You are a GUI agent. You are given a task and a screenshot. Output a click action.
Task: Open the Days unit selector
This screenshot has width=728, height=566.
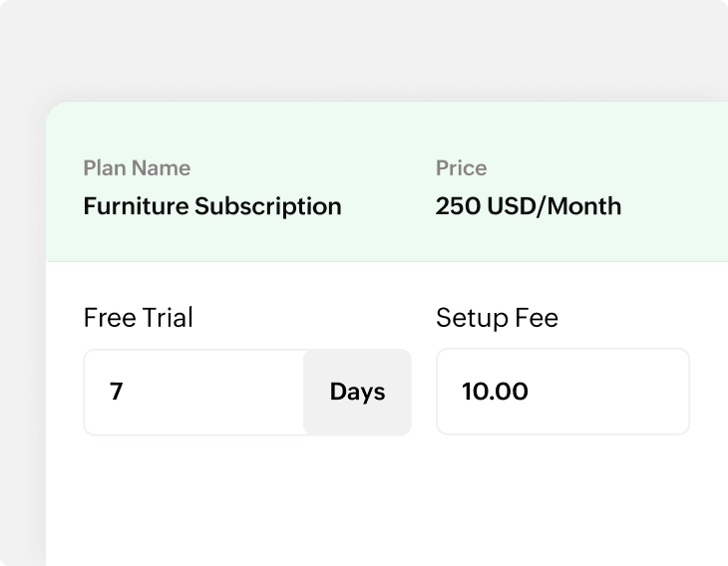click(357, 392)
